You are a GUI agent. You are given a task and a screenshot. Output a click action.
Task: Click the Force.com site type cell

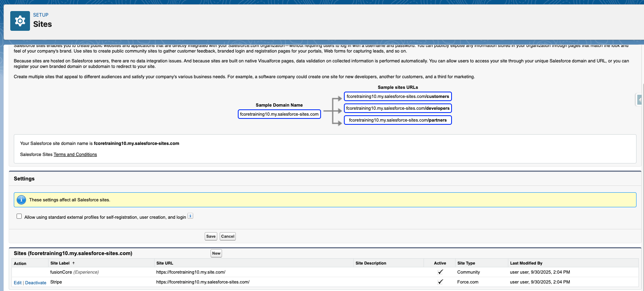pos(468,282)
